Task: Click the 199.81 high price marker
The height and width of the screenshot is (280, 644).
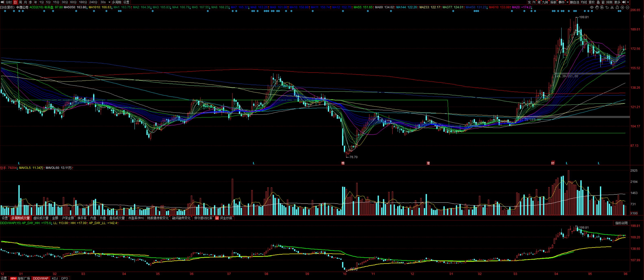Action: point(584,17)
